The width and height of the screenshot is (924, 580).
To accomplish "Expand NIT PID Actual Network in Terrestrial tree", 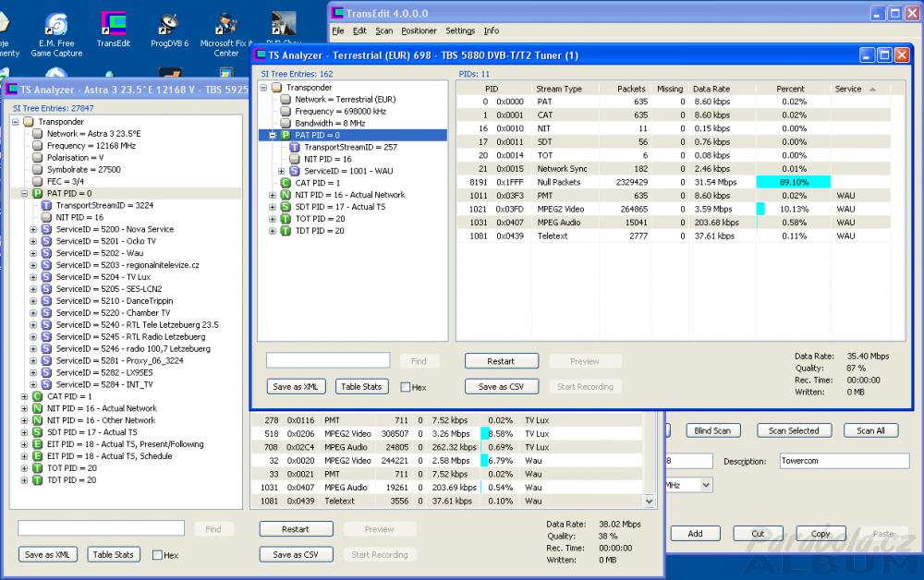I will tap(273, 195).
